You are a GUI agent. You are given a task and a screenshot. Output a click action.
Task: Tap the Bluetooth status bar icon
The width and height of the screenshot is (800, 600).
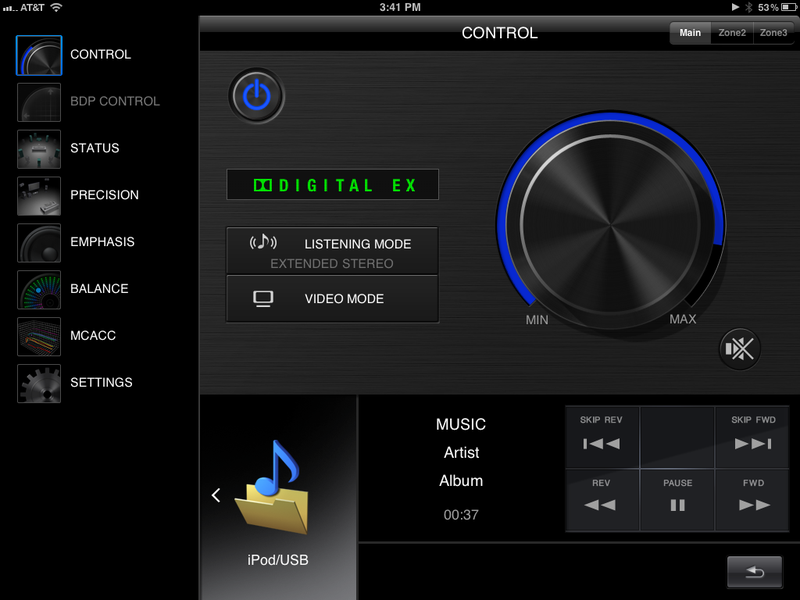(748, 7)
